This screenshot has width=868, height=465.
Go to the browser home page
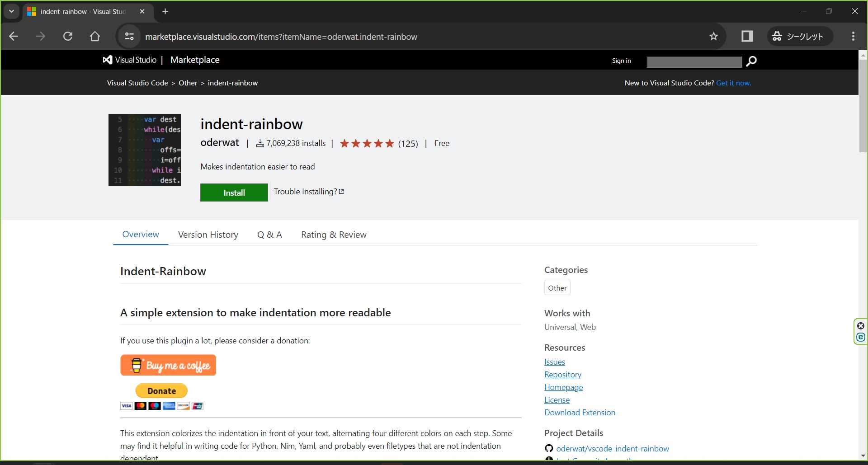coord(95,37)
